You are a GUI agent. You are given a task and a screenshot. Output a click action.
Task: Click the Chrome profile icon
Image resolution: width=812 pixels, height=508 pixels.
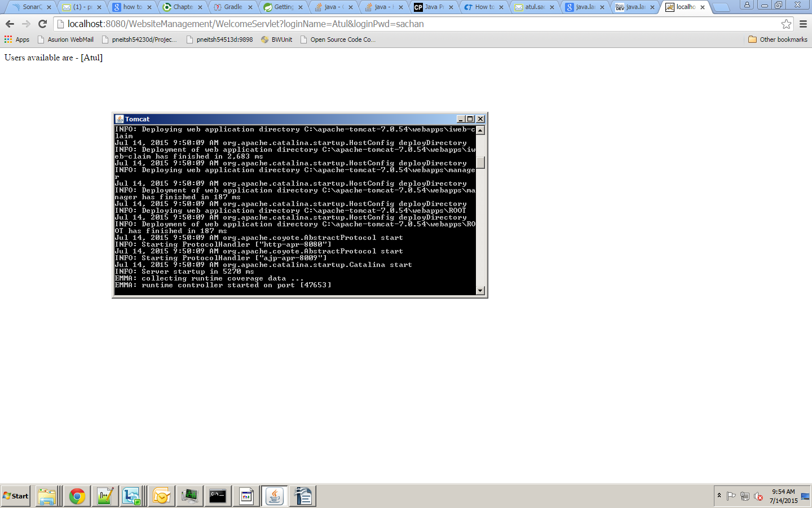748,5
